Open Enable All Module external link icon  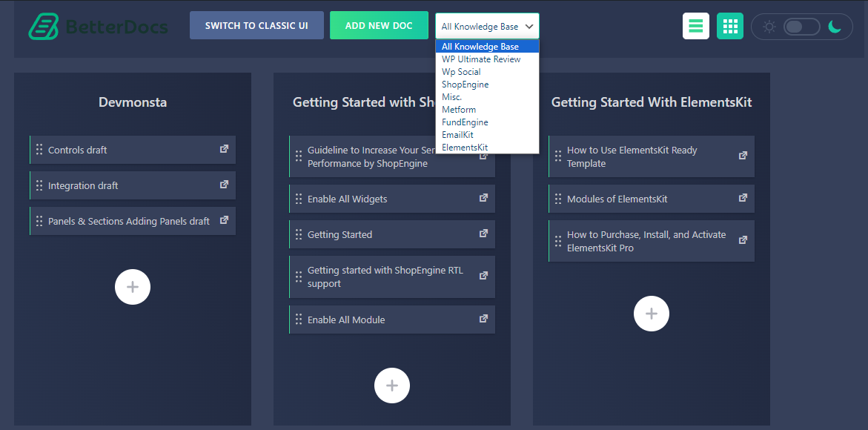pyautogui.click(x=483, y=319)
